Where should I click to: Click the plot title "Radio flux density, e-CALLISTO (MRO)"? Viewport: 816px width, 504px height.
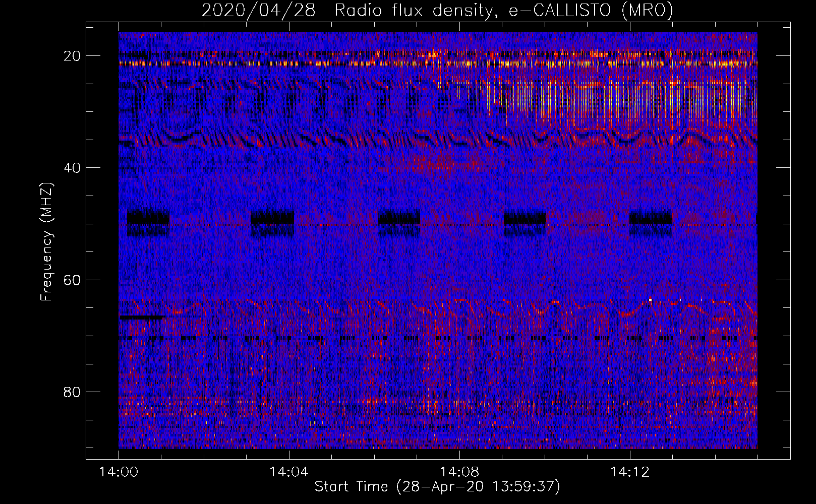(504, 11)
